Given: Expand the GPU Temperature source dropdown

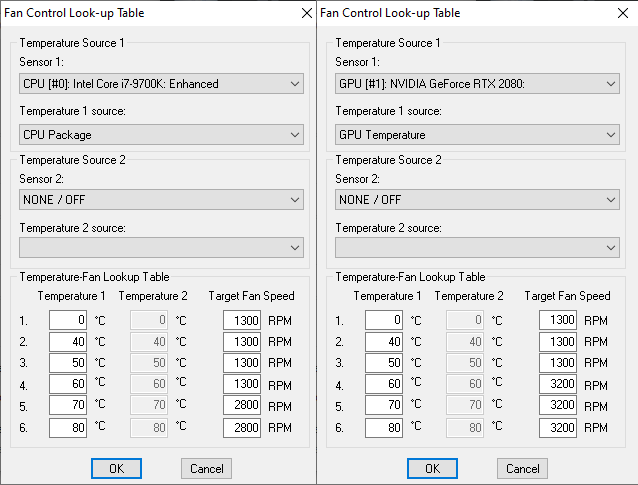Looking at the screenshot, I should click(477, 135).
